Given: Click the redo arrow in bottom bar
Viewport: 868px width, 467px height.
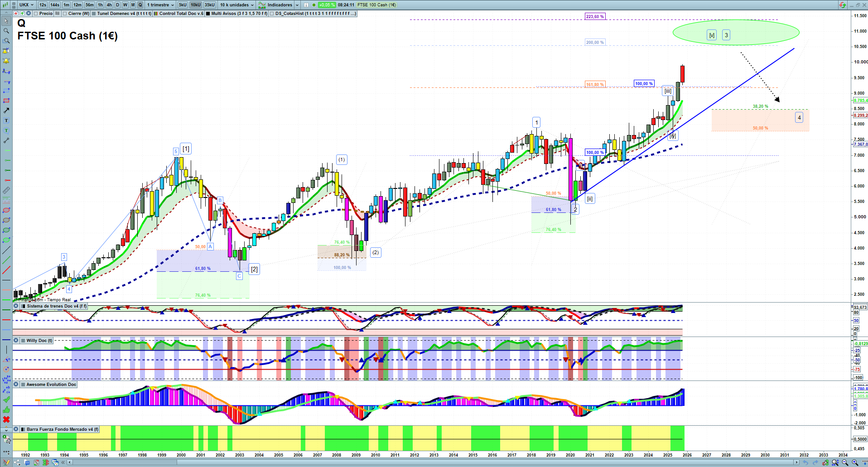Looking at the screenshot, I should pos(815,462).
